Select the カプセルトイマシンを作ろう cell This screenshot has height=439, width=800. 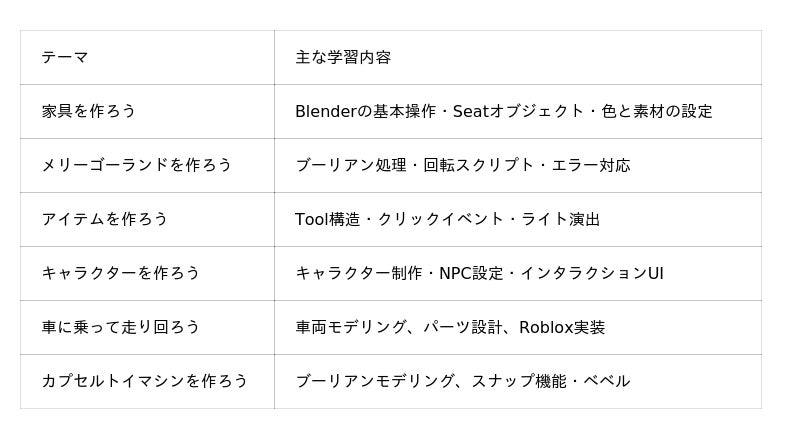point(145,382)
